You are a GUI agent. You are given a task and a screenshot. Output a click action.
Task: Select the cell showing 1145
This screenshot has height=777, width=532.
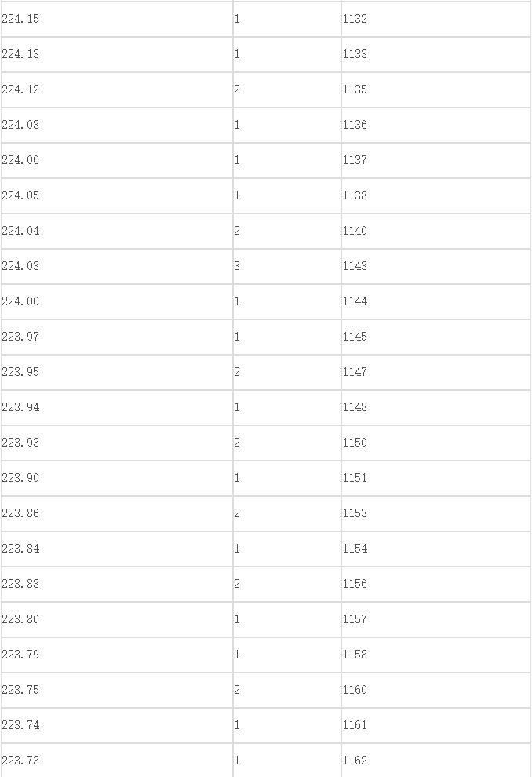(x=436, y=337)
